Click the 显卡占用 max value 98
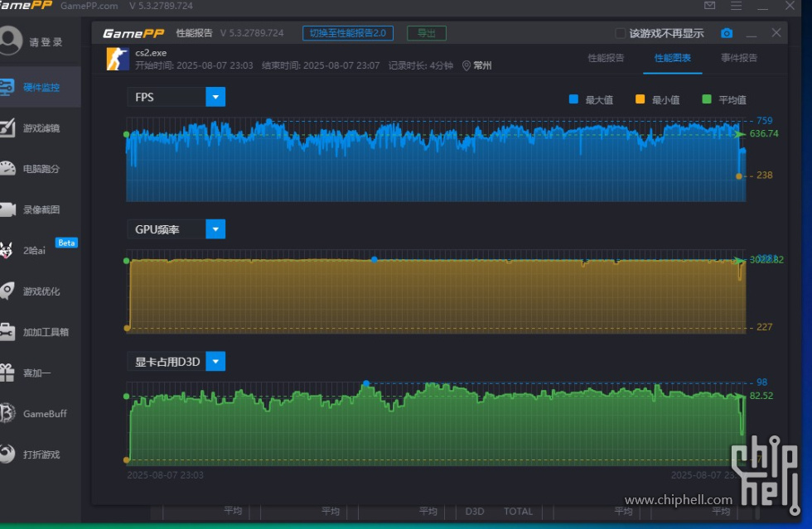The width and height of the screenshot is (812, 529). point(761,382)
